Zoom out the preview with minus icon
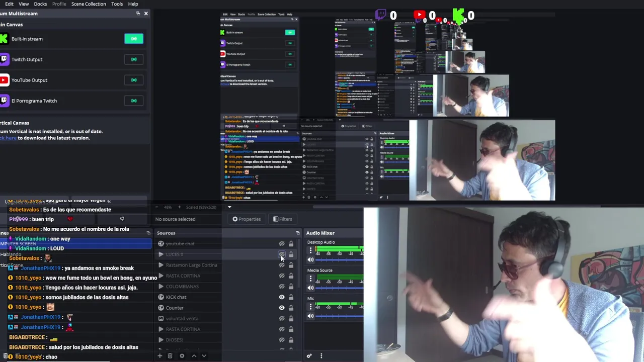The height and width of the screenshot is (362, 644). point(157,207)
